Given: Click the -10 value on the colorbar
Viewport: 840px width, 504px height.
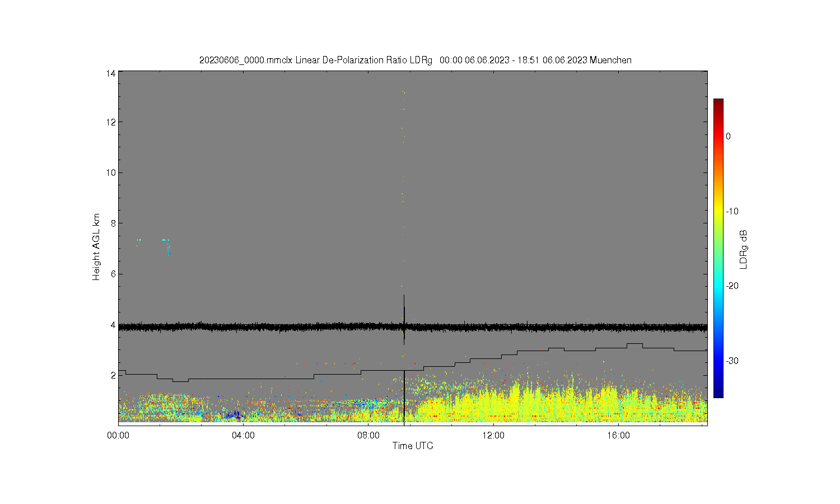Looking at the screenshot, I should pyautogui.click(x=732, y=211).
